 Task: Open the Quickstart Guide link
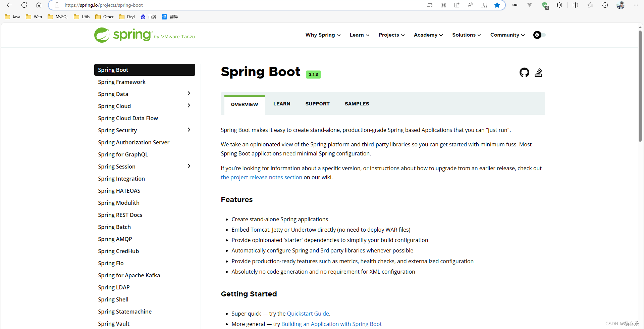(x=308, y=314)
